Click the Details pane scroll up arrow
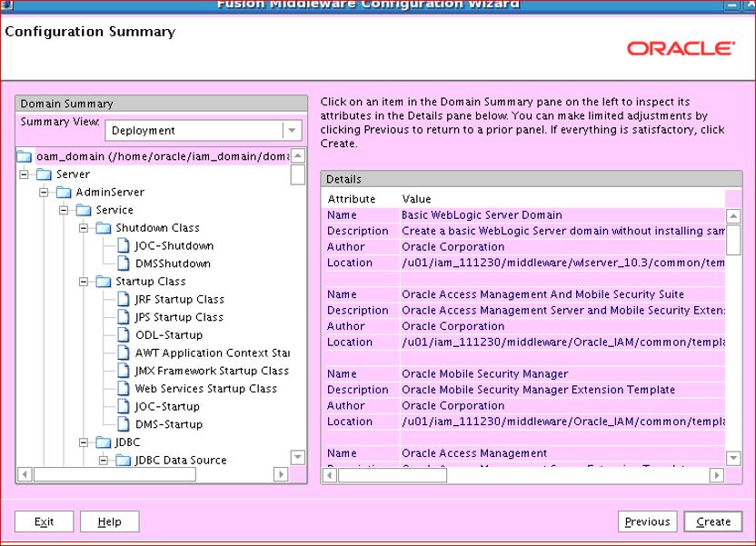The width and height of the screenshot is (756, 546). tap(733, 215)
